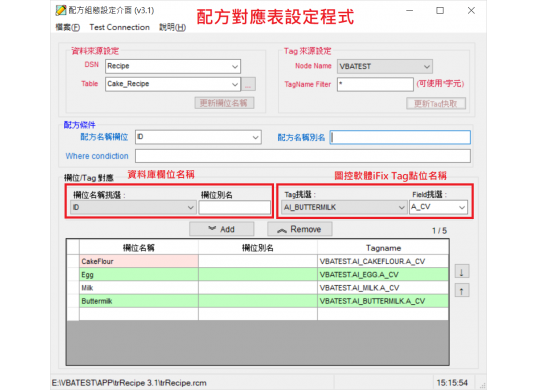Screen dimensions: 536x390
Task: Click the Tagname column header
Action: [x=383, y=248]
